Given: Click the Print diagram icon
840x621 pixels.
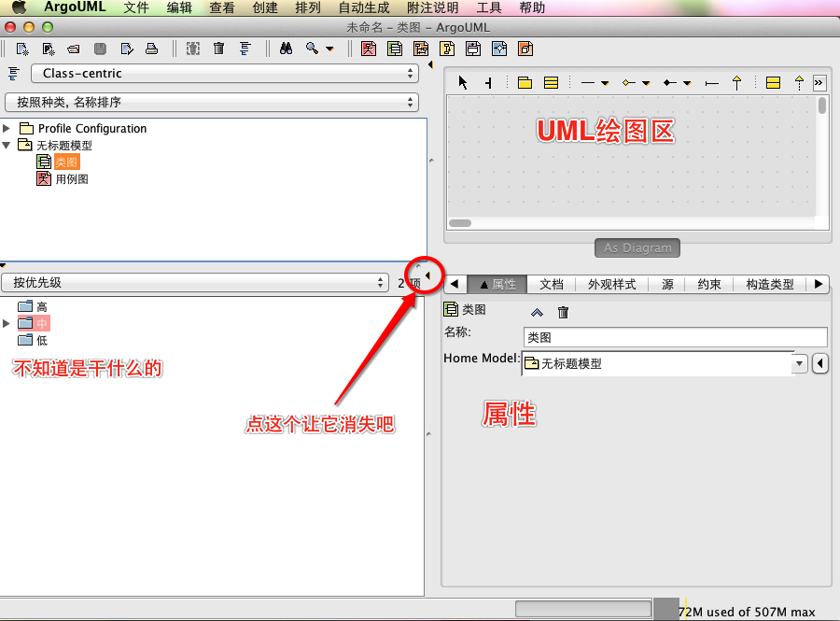Looking at the screenshot, I should point(151,49).
